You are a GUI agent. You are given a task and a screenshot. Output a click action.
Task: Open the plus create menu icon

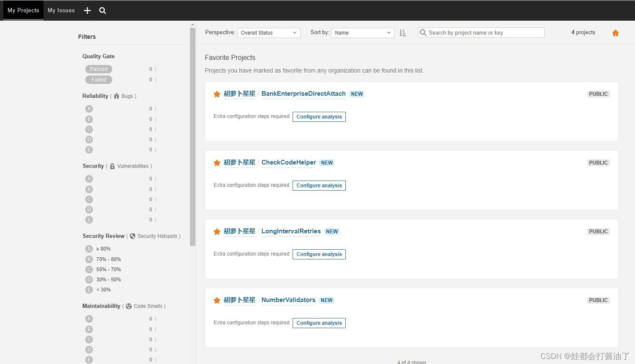87,11
